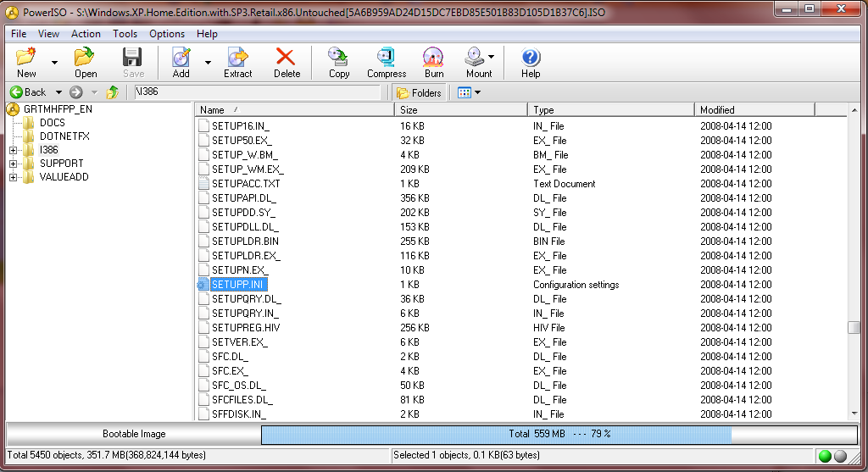
Task: Open an image file with Open icon
Action: click(85, 58)
